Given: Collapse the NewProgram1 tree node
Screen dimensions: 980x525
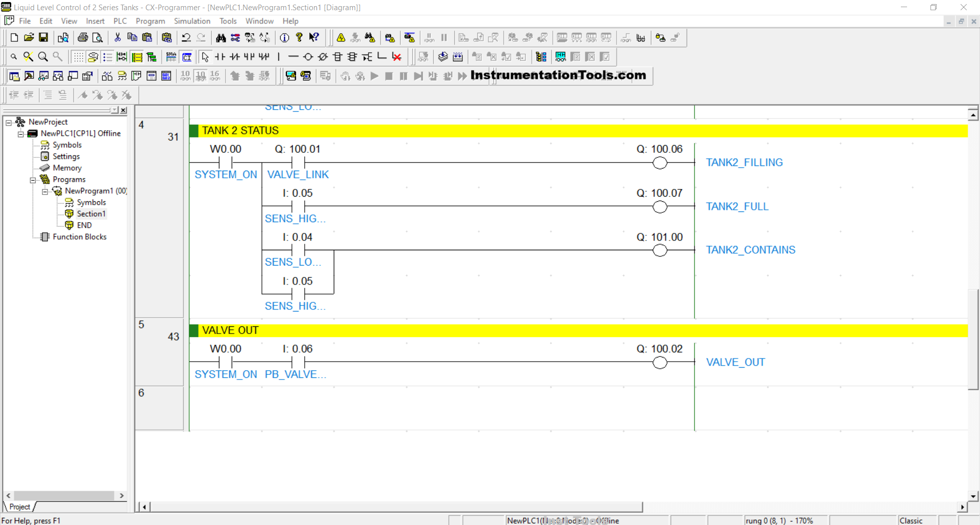Looking at the screenshot, I should (x=45, y=191).
